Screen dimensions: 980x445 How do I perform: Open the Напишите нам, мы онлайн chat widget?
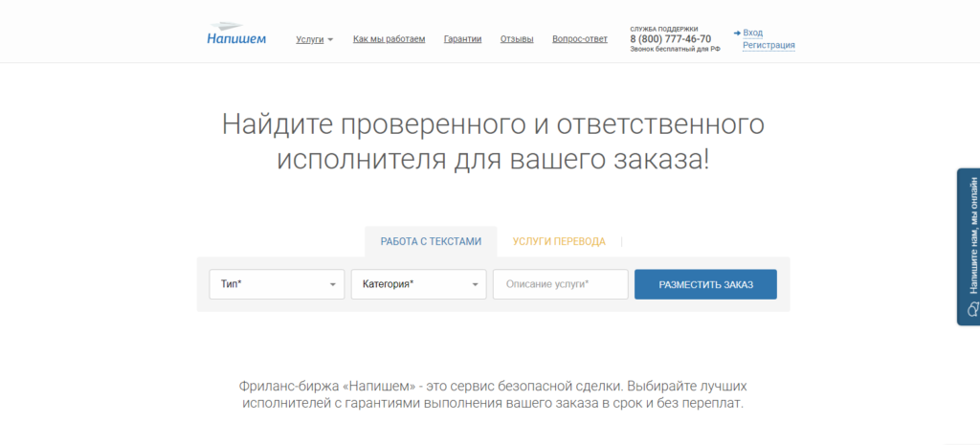pos(969,246)
